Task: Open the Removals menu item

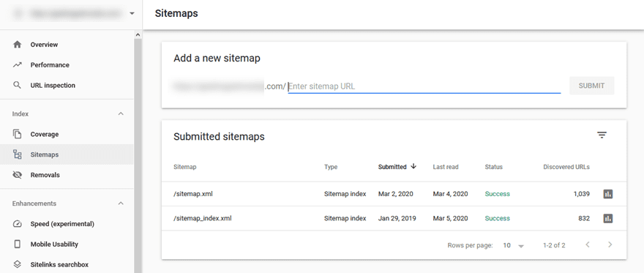Action: (x=67, y=175)
